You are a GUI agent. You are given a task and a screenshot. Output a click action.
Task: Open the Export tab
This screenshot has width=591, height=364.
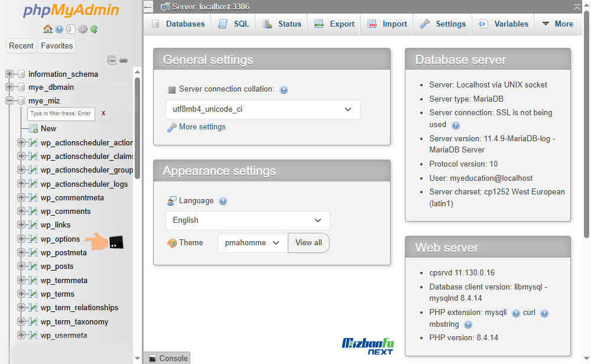tap(335, 24)
